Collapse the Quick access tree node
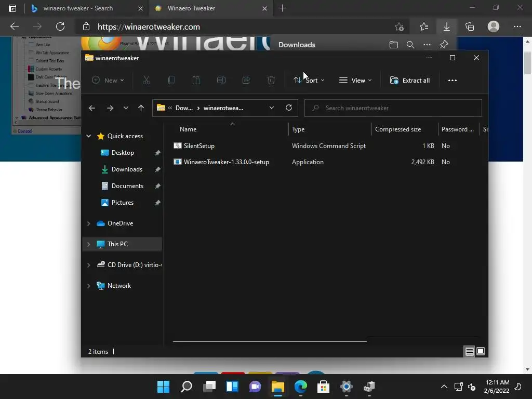The height and width of the screenshot is (399, 532). pyautogui.click(x=88, y=136)
